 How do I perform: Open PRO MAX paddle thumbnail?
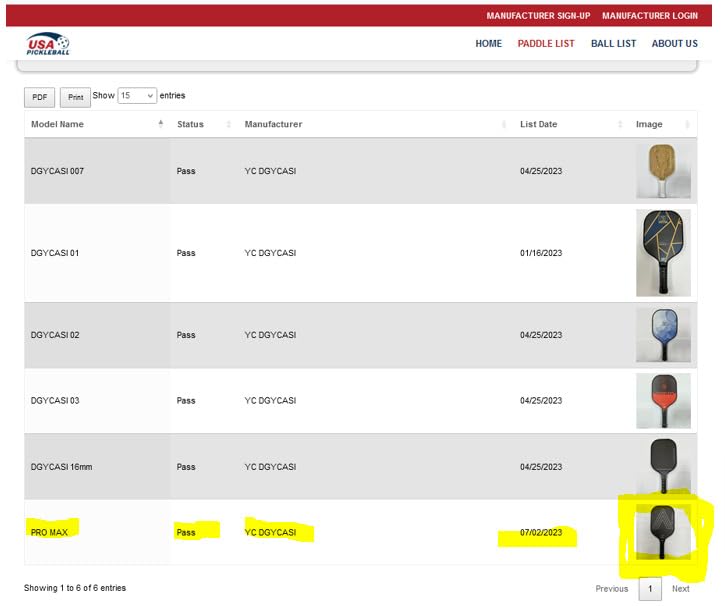(x=663, y=532)
